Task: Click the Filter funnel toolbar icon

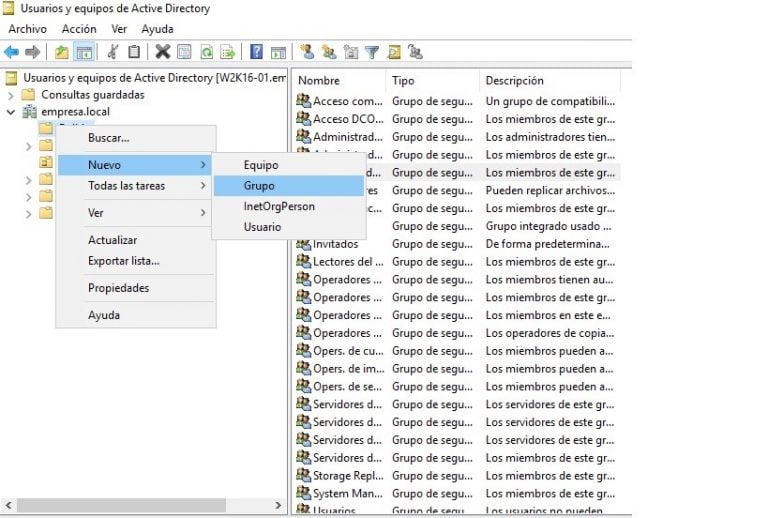Action: [x=372, y=51]
